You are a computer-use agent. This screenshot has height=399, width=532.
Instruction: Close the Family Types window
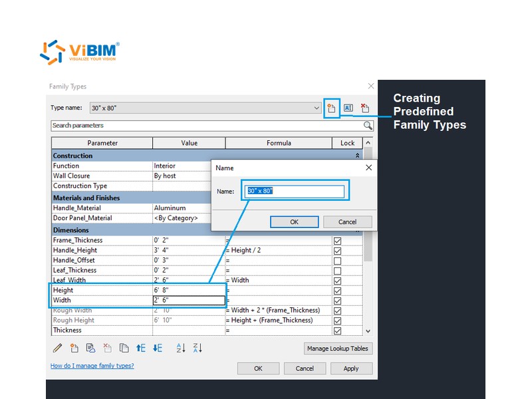tap(371, 86)
